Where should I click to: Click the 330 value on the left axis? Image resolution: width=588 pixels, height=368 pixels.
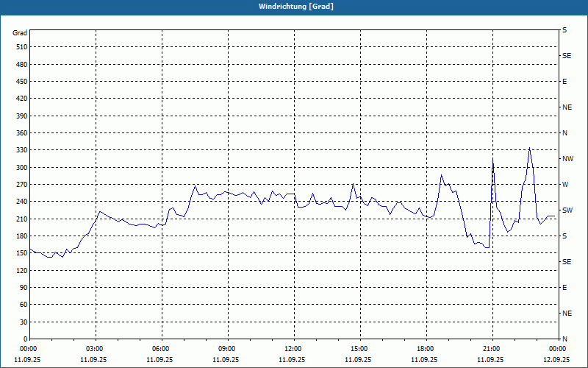(22, 150)
